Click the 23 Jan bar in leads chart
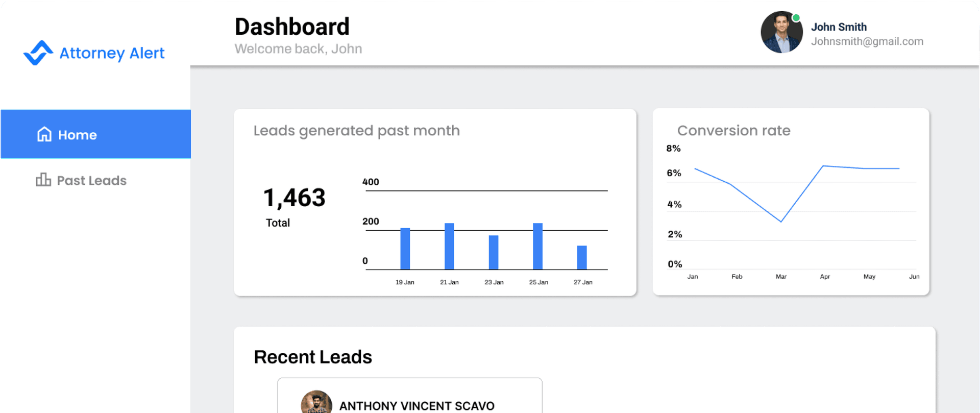 click(x=494, y=252)
